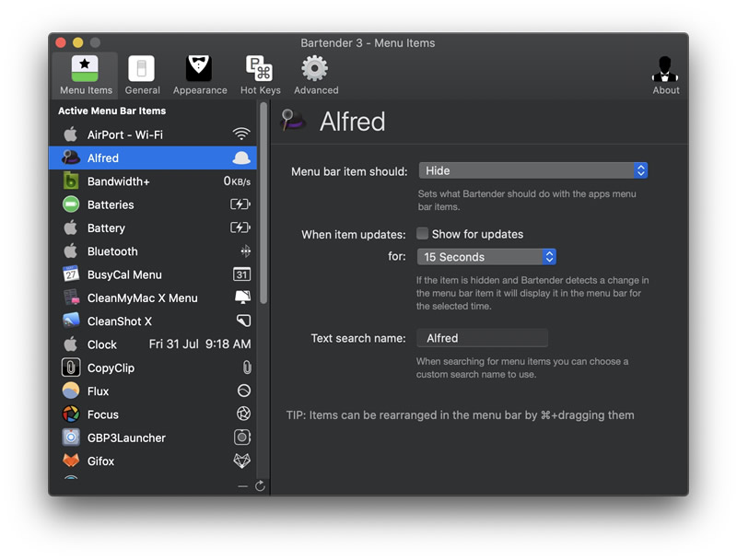
Task: Switch to the Hot Keys tab
Action: 260,76
